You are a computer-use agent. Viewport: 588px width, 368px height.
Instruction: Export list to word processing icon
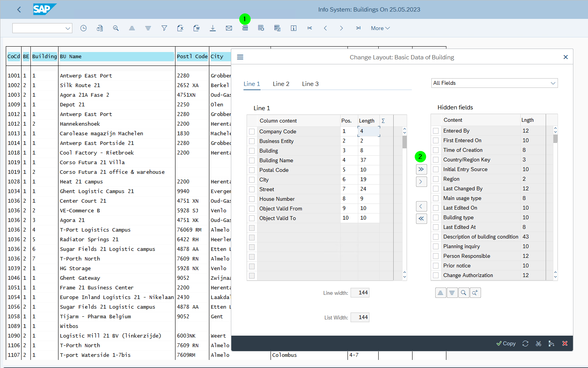pos(197,28)
